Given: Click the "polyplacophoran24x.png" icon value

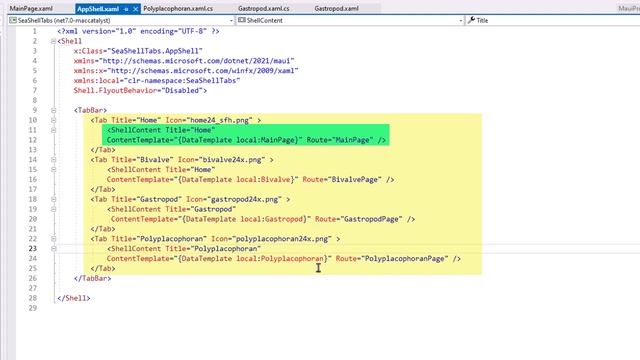Looking at the screenshot, I should click(x=282, y=239).
